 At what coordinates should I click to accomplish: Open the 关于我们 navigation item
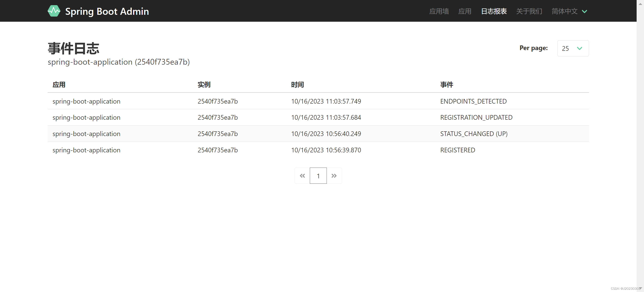(529, 11)
